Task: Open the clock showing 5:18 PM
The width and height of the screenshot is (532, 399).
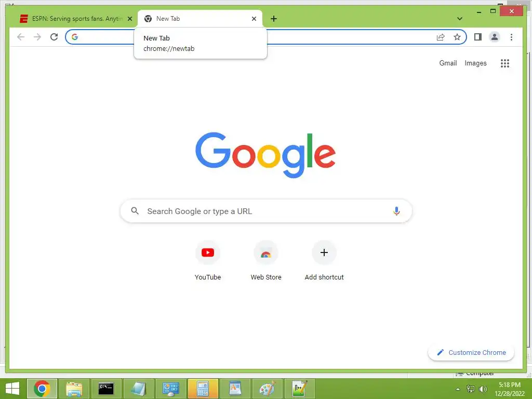Action: point(509,389)
